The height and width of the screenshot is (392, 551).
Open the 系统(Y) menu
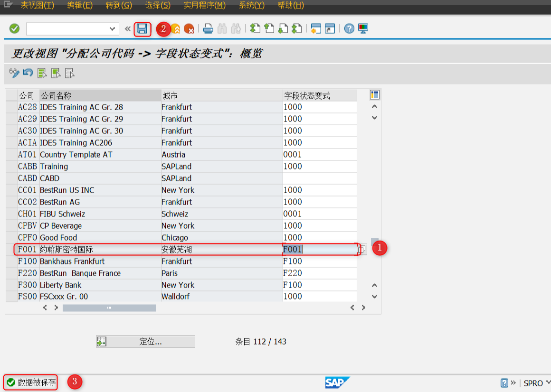[252, 5]
